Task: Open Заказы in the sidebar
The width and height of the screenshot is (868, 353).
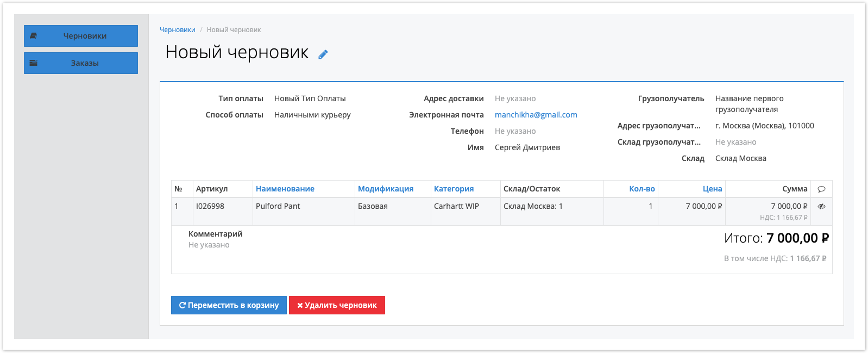Action: 81,63
